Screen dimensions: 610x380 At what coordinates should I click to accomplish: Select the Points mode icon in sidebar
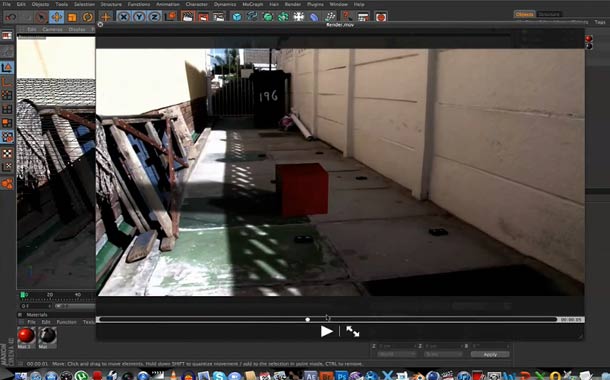7,95
